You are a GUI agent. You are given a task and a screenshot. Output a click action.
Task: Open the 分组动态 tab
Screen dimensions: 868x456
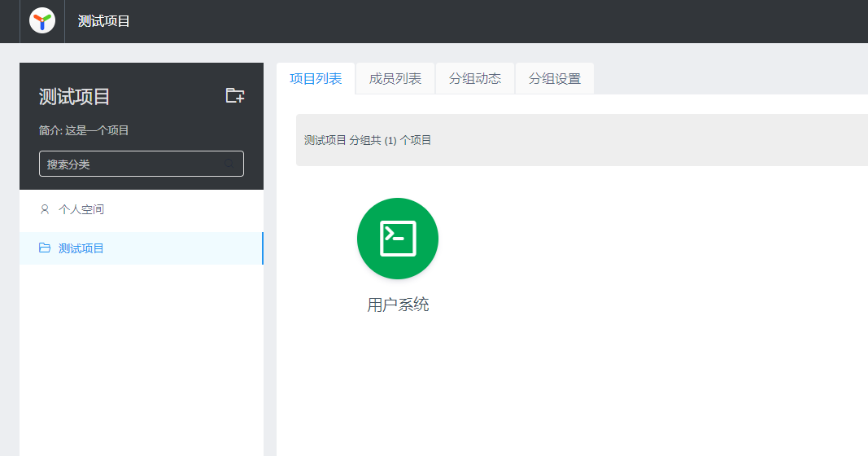(x=475, y=79)
